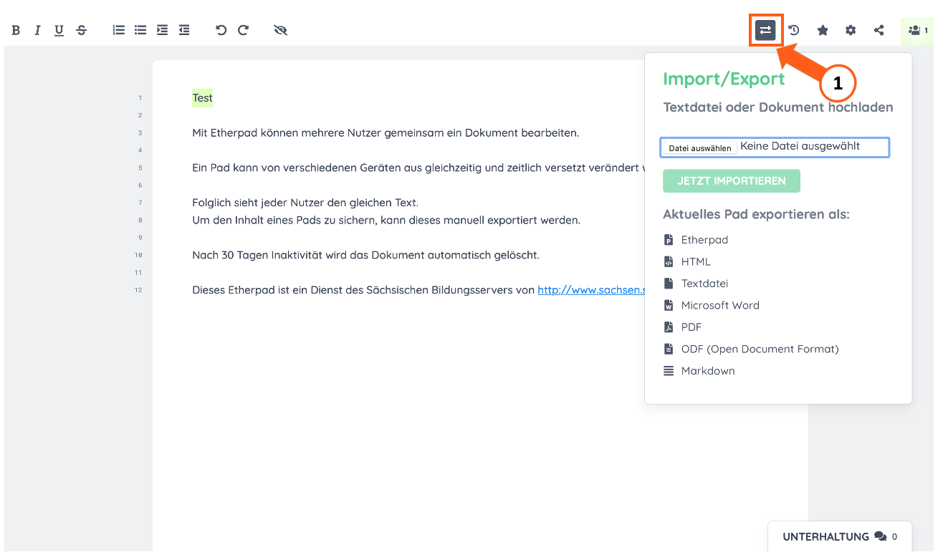This screenshot has height=560, width=943.
Task: Click line 'Nach 30 Tagen Inaktivität'
Action: [x=365, y=255]
